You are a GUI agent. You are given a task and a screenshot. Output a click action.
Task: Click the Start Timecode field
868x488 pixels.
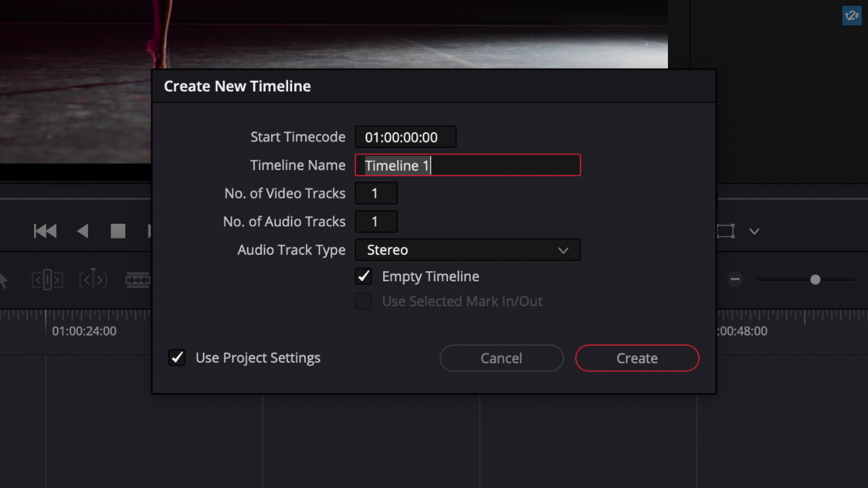[405, 137]
